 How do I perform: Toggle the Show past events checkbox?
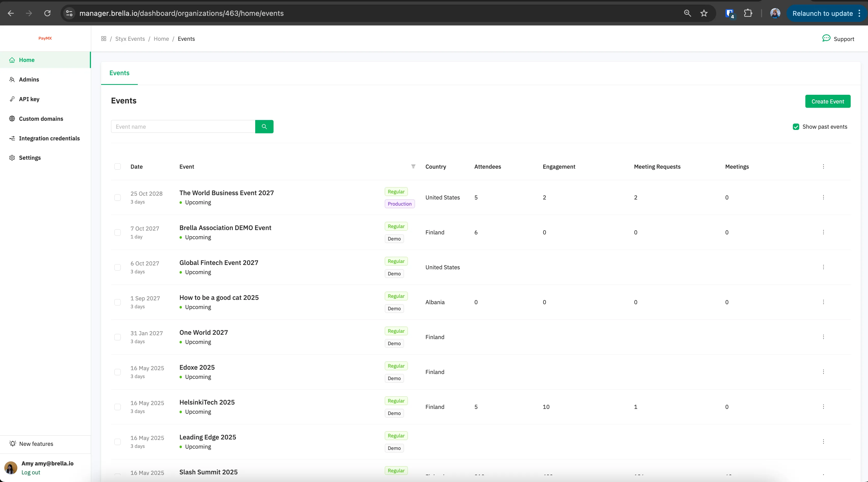796,127
